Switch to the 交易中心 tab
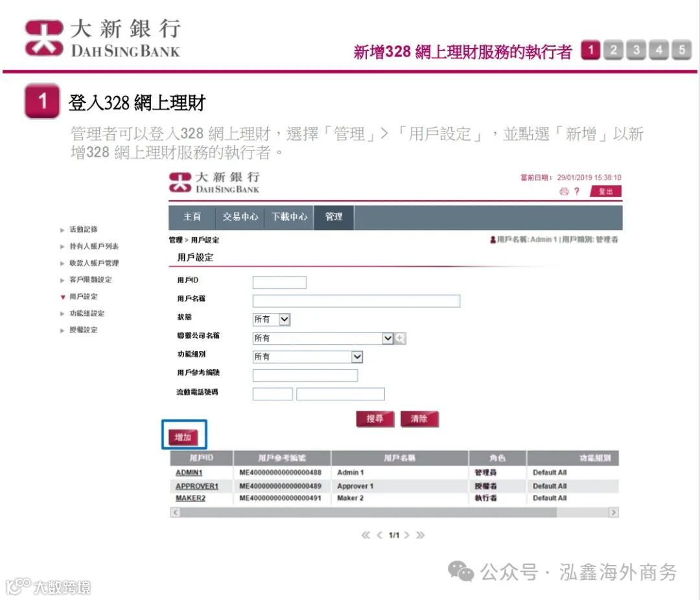Viewport: 700px width, 600px height. (x=240, y=217)
